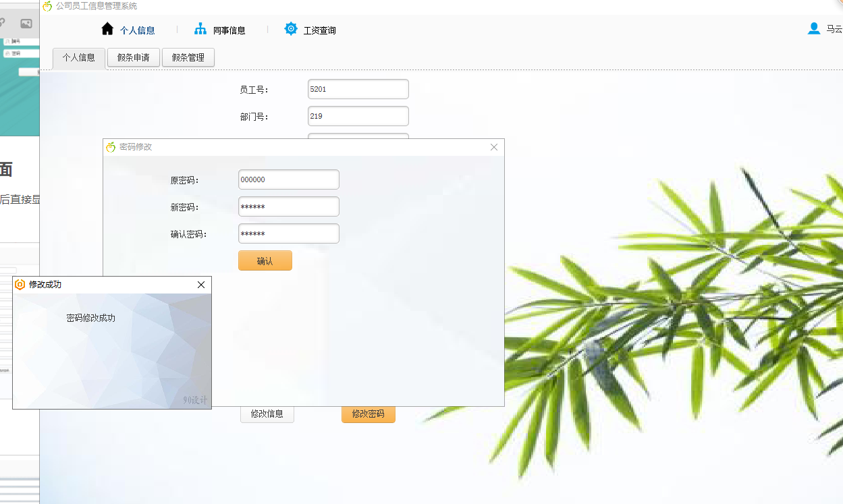The height and width of the screenshot is (504, 843).
Task: Click the 密码修改 dialog title icon
Action: (111, 147)
